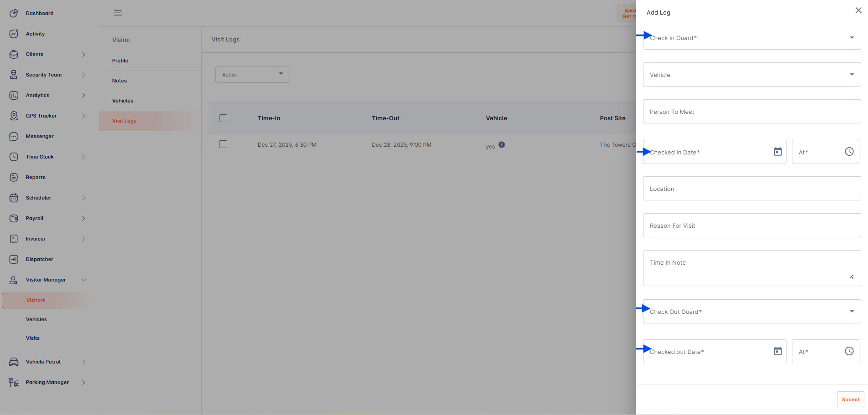The height and width of the screenshot is (415, 868).
Task: Click the Clients sidebar icon
Action: point(14,54)
